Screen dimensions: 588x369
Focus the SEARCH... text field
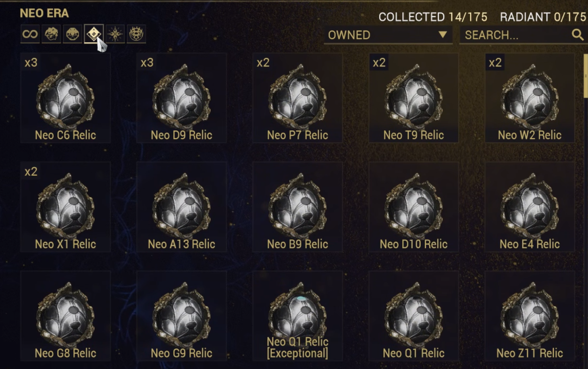523,35
